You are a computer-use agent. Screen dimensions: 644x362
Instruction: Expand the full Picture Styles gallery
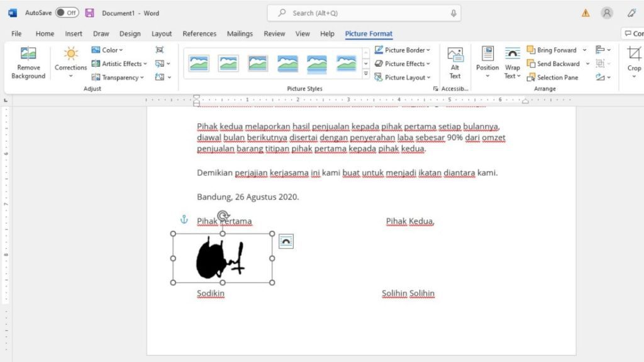click(x=365, y=74)
